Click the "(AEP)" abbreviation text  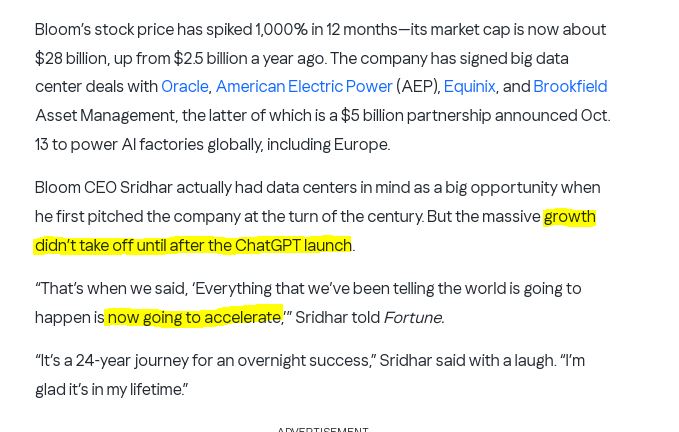coord(418,87)
